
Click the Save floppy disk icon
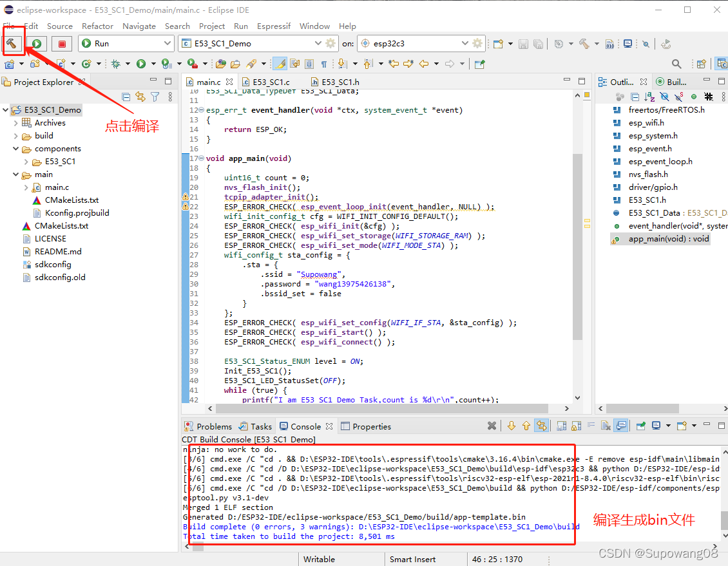coord(523,44)
